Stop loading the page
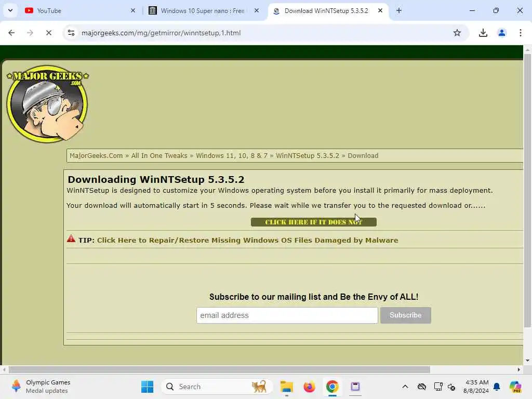Image resolution: width=532 pixels, height=399 pixels. [49, 33]
